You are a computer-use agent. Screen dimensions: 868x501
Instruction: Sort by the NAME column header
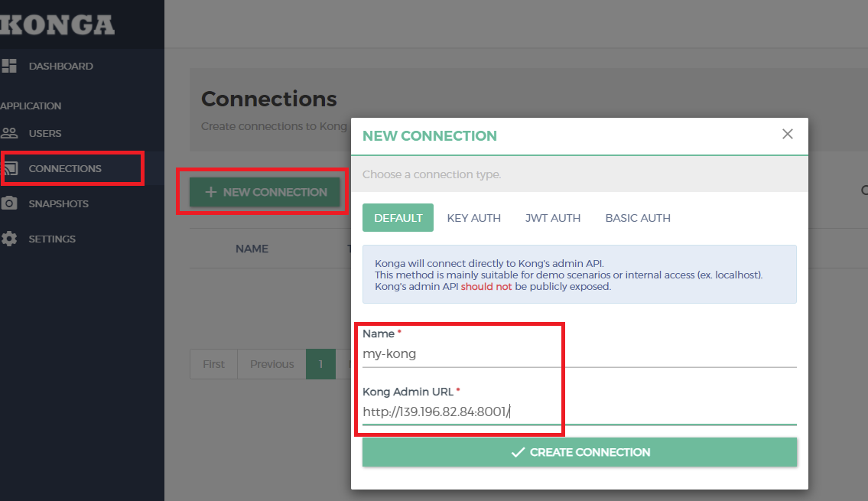252,249
